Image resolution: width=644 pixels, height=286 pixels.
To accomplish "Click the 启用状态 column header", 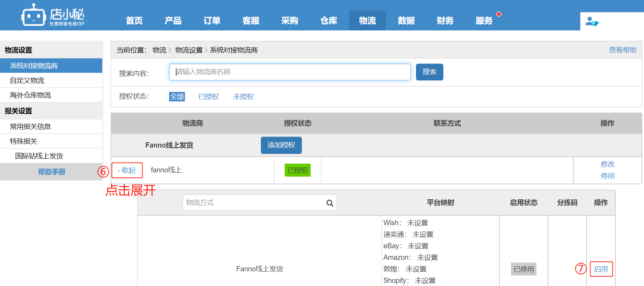I will coord(524,203).
